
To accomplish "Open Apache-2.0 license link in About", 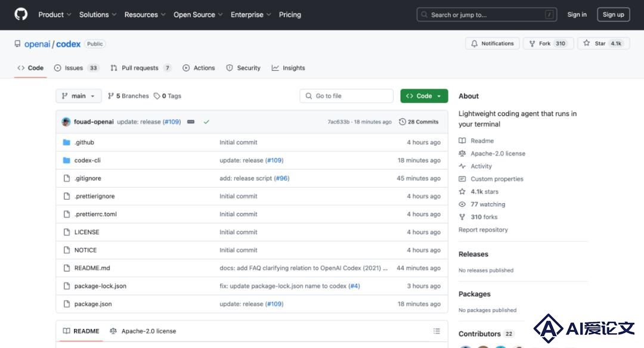I will click(x=492, y=154).
